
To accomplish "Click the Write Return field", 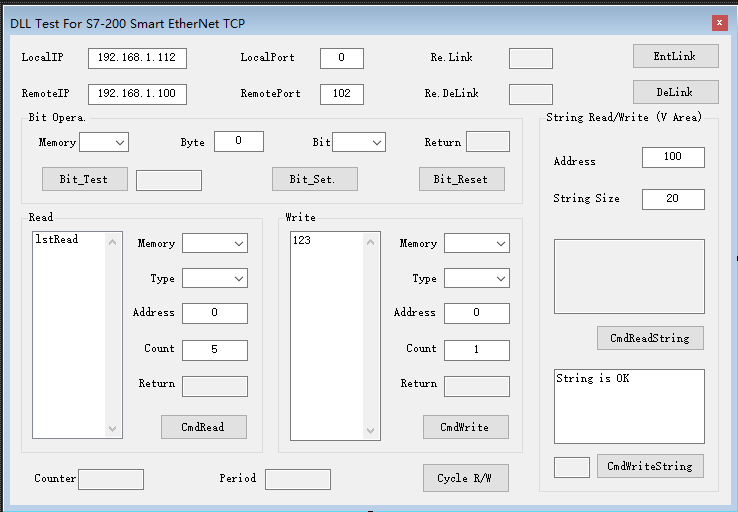I will pyautogui.click(x=477, y=386).
